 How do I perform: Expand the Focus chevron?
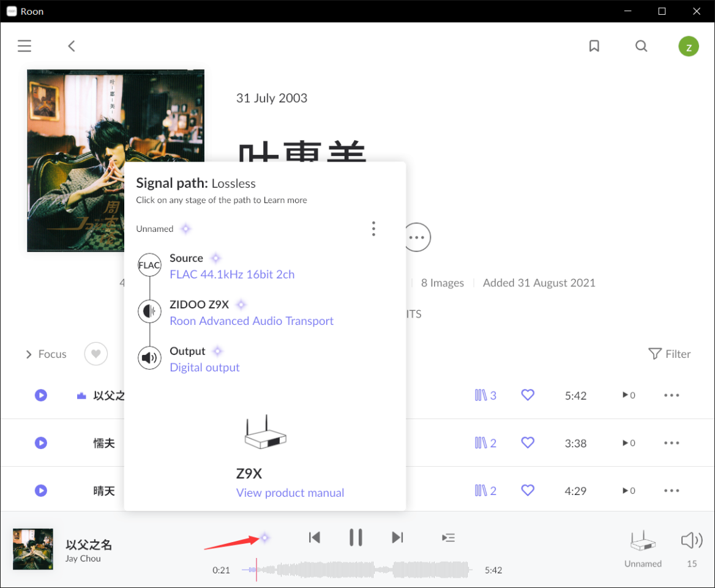point(29,354)
